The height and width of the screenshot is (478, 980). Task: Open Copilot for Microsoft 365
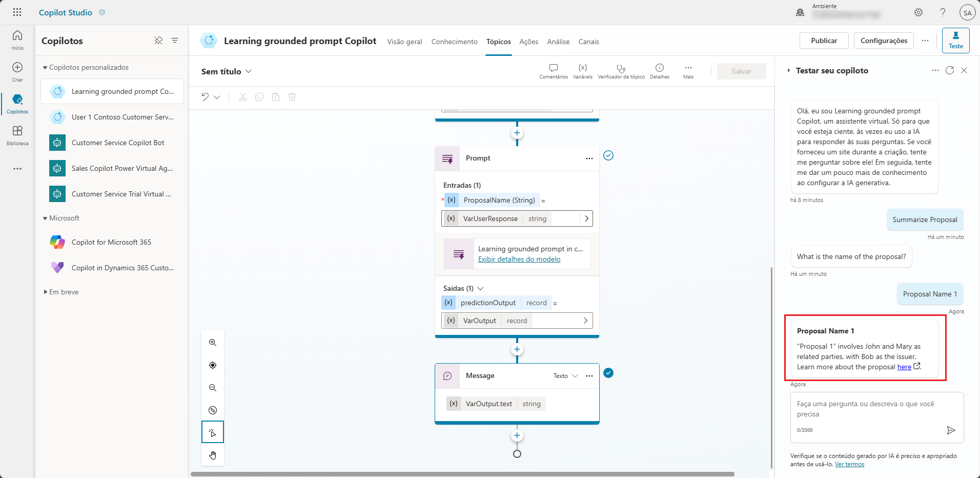[112, 242]
